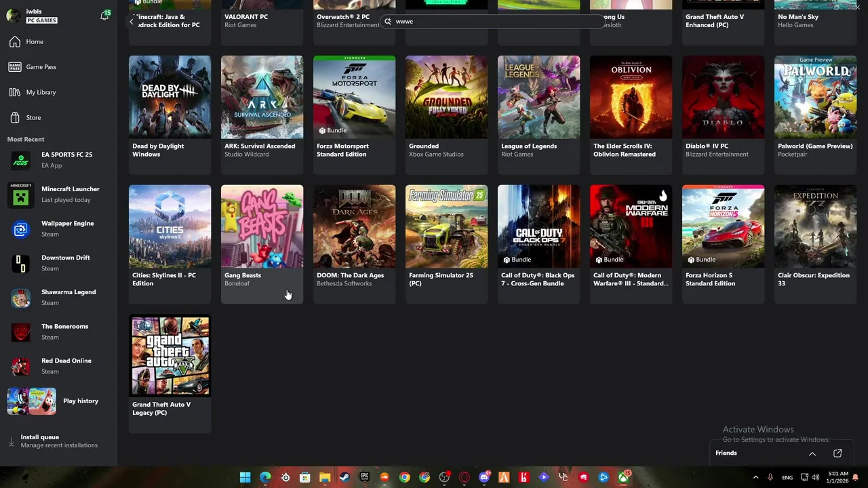The width and height of the screenshot is (868, 488).
Task: Select ARK: Survival Ascended game tile
Action: pyautogui.click(x=262, y=115)
